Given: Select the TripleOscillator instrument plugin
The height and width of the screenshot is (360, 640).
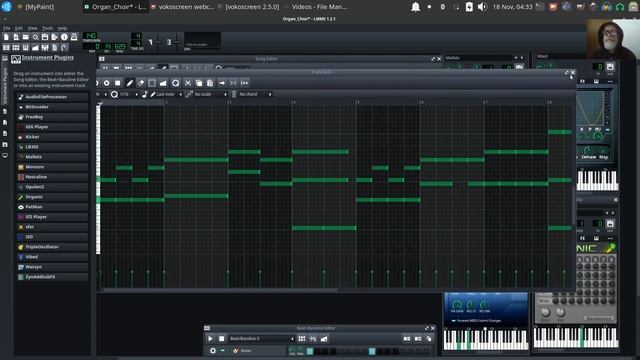Looking at the screenshot, I should pos(52,247).
